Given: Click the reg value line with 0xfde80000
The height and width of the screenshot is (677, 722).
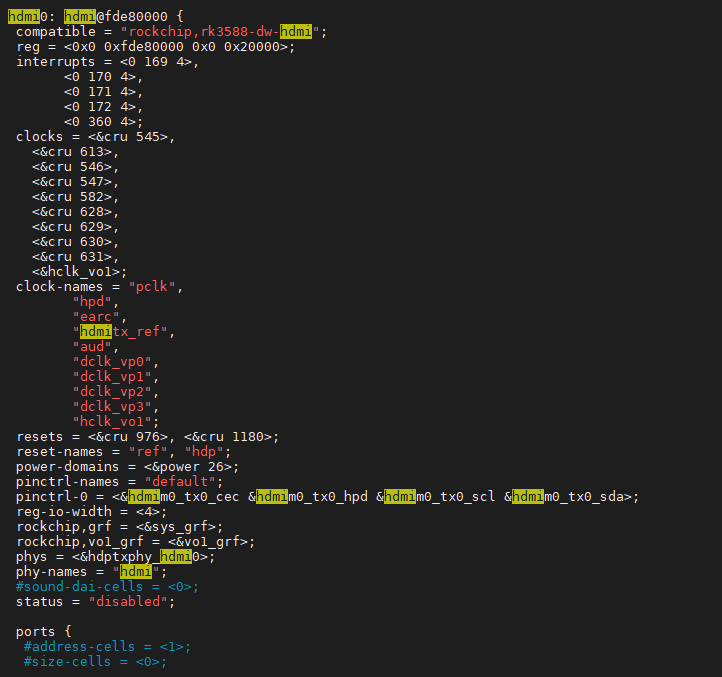Looking at the screenshot, I should point(156,47).
